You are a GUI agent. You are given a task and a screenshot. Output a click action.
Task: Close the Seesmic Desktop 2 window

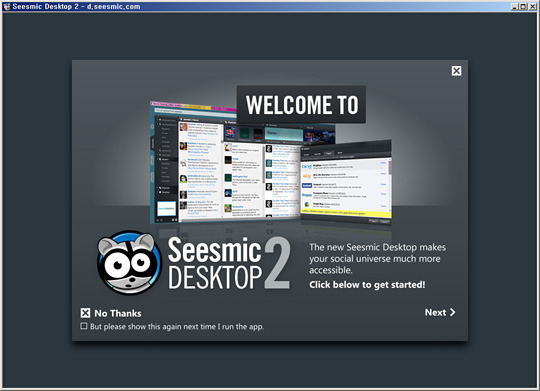click(532, 6)
